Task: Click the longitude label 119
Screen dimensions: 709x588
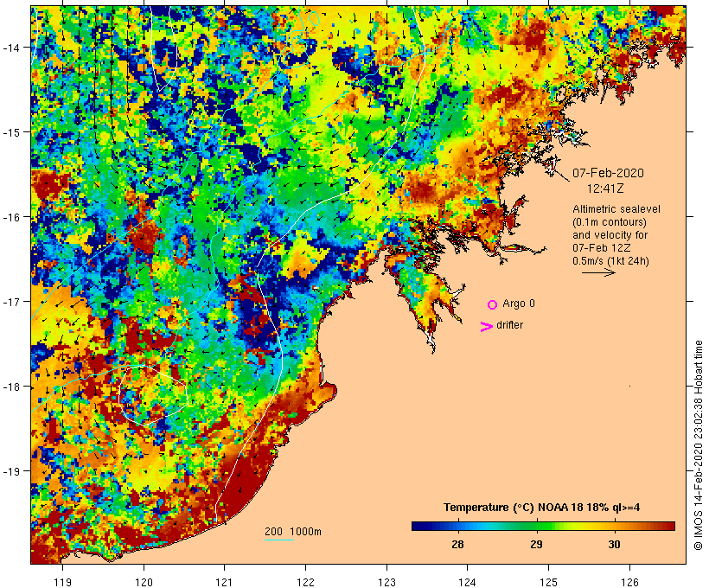Action: (x=62, y=582)
